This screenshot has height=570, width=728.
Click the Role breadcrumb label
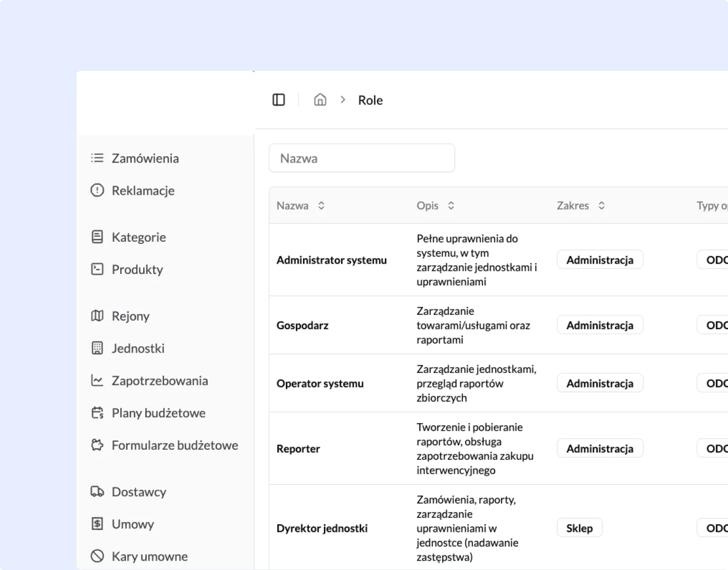click(370, 100)
